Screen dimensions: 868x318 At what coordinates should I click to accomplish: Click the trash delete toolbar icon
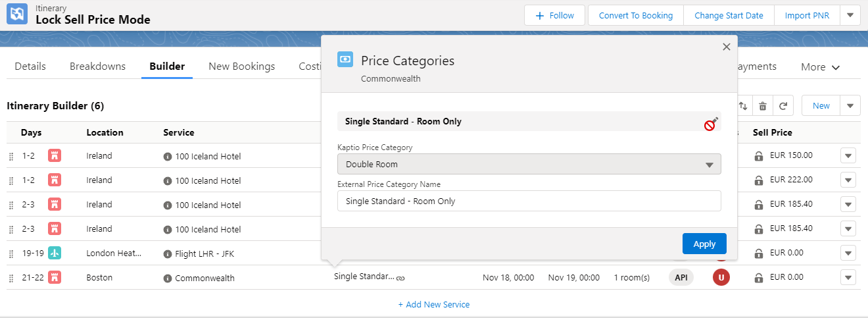[763, 106]
